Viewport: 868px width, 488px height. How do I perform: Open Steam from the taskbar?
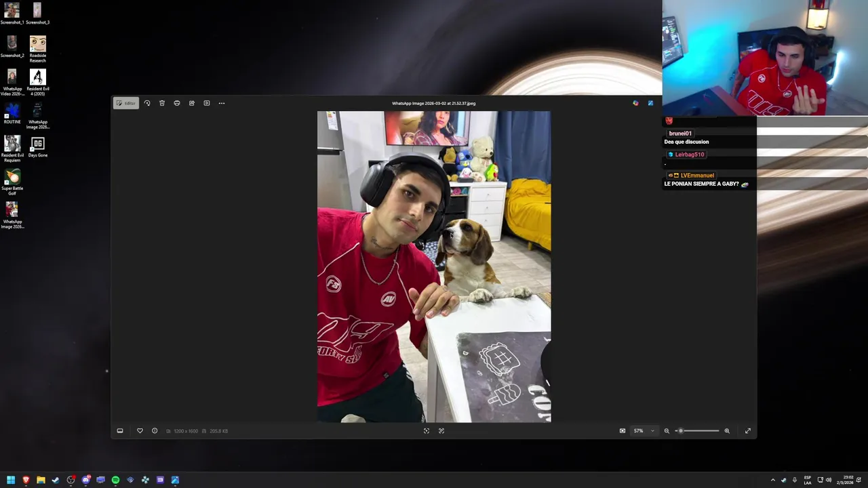coord(56,480)
